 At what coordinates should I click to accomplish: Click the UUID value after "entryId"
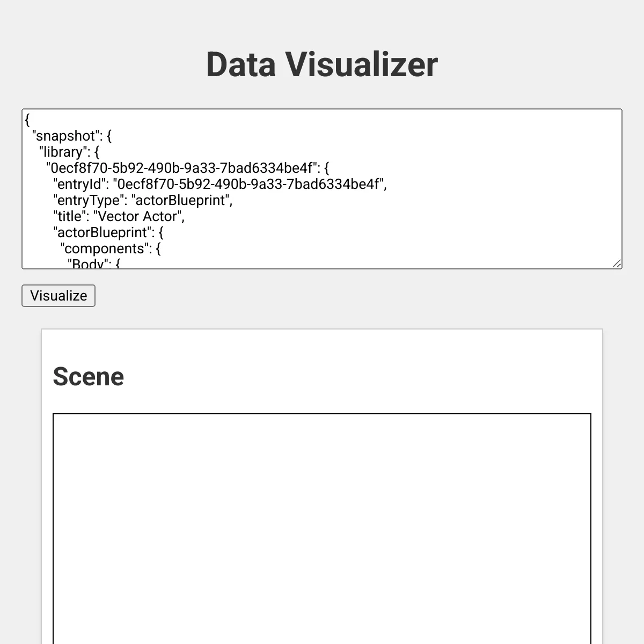(x=248, y=184)
